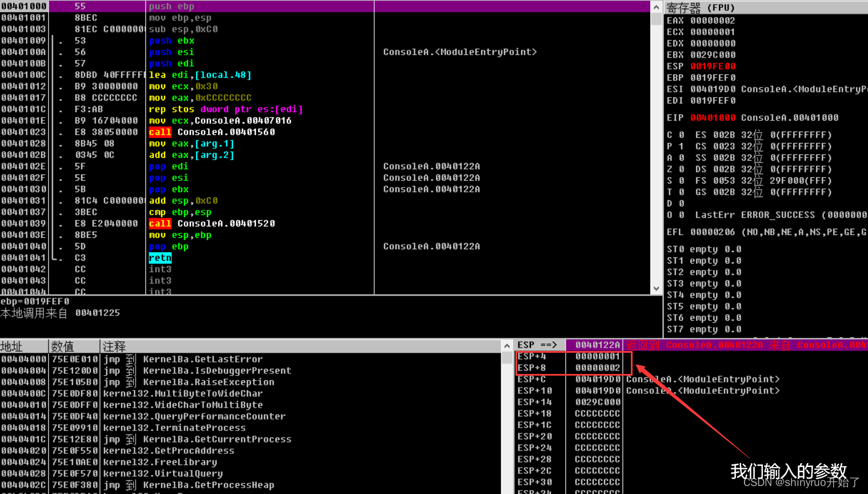Viewport: 868px width, 494px height.
Task: Toggle the O overflow flag value
Action: pyautogui.click(x=681, y=215)
